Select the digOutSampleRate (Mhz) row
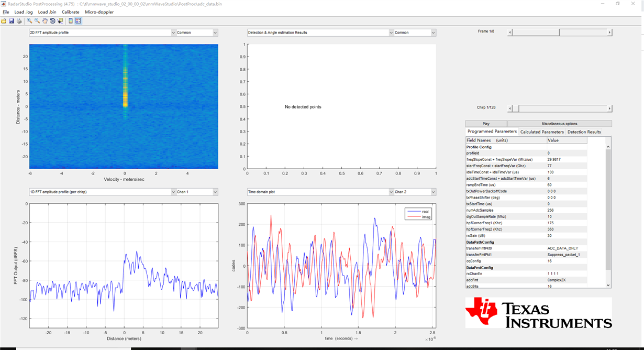 (x=526, y=216)
